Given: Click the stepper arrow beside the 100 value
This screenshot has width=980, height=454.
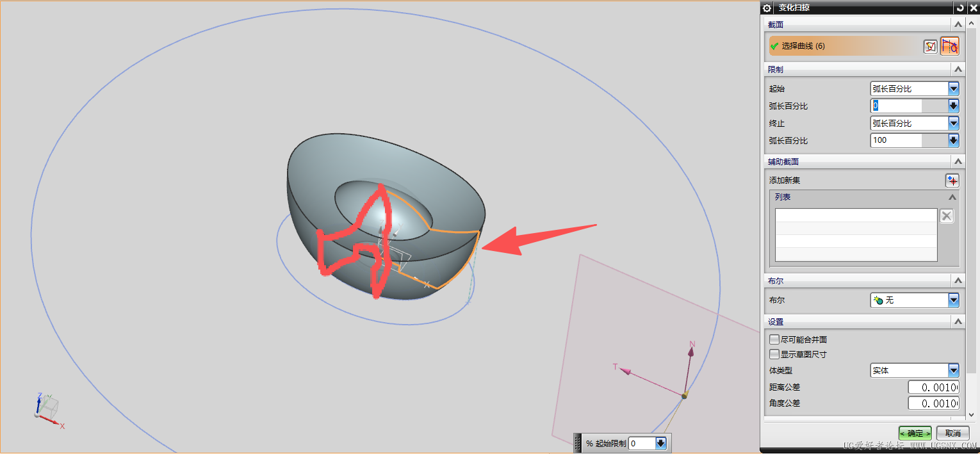Looking at the screenshot, I should pos(954,140).
